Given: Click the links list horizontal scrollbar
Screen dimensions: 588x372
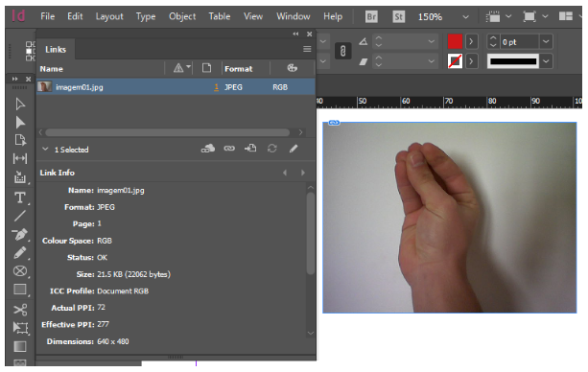Looking at the screenshot, I should (167, 132).
